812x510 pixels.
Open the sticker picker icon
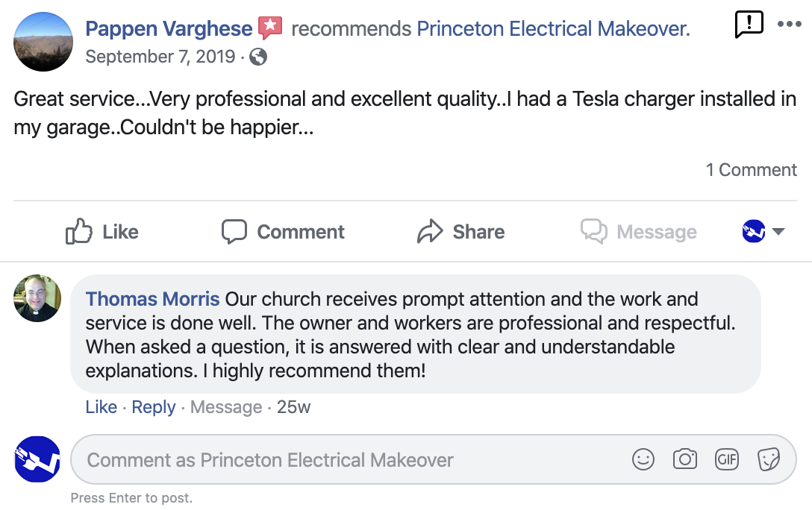768,459
